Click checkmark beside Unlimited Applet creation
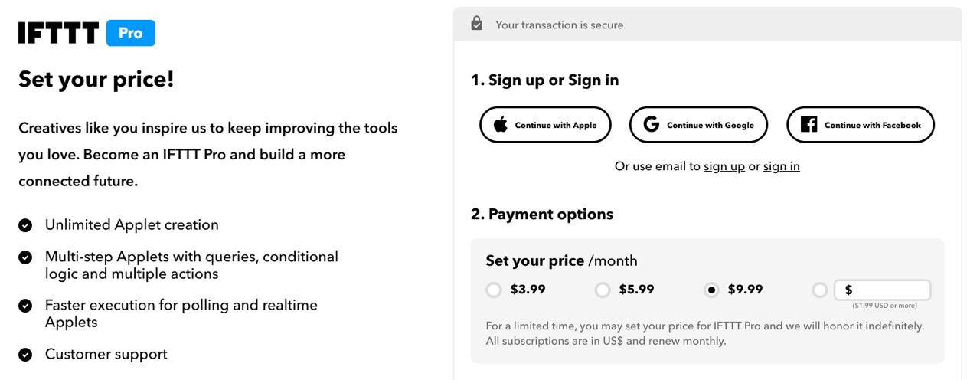 pos(26,225)
